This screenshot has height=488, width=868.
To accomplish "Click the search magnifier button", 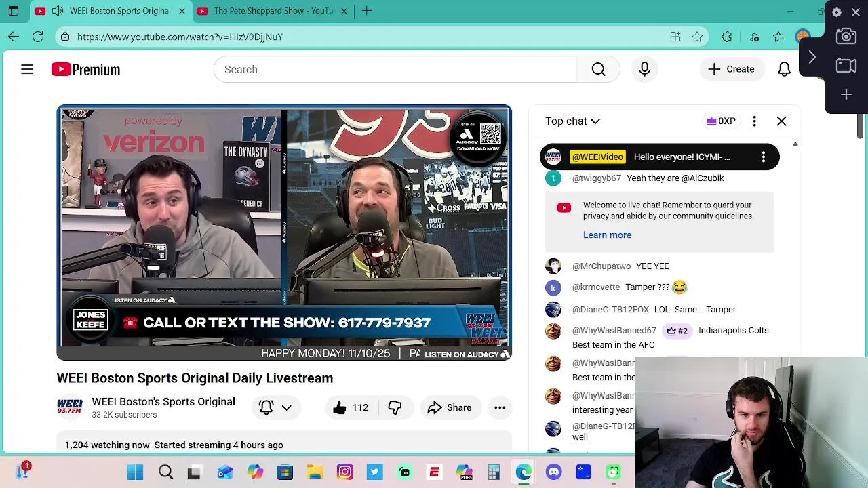I will pyautogui.click(x=598, y=69).
